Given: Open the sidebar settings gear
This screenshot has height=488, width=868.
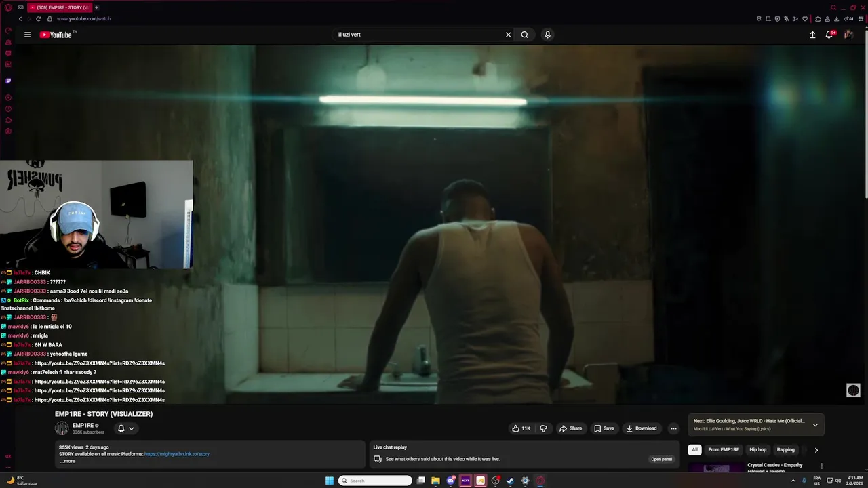Looking at the screenshot, I should [8, 131].
